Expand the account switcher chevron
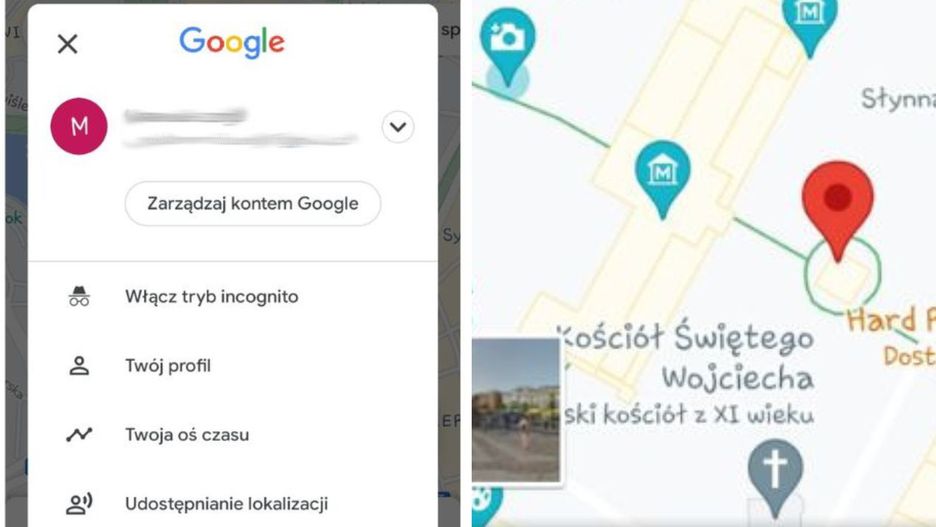 coord(398,127)
